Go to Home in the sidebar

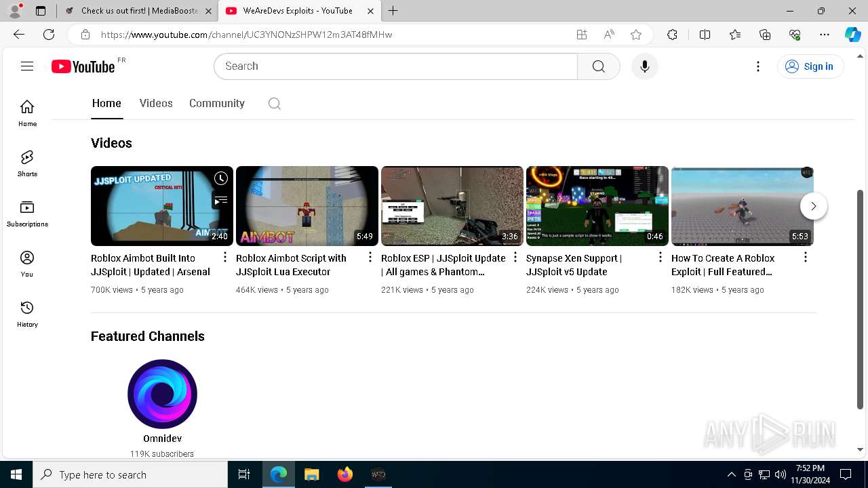click(x=27, y=113)
